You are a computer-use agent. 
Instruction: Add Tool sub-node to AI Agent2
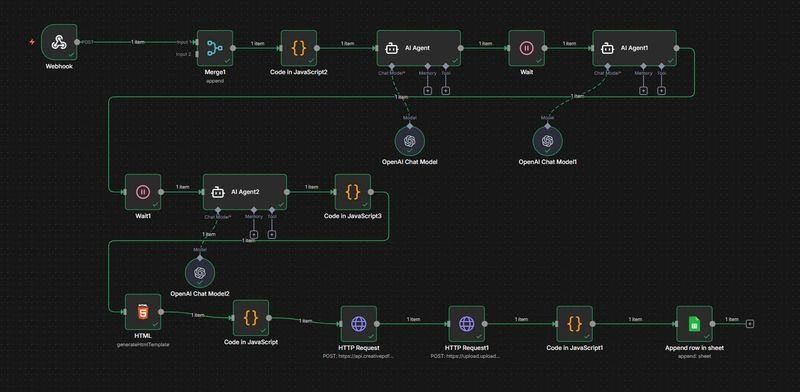[x=272, y=234]
